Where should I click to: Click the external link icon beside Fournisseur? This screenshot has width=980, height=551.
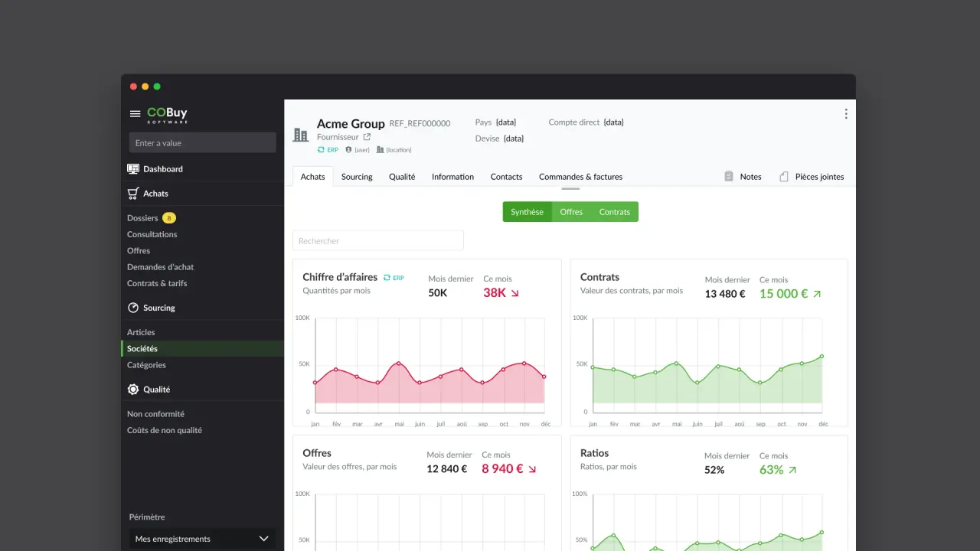tap(367, 137)
